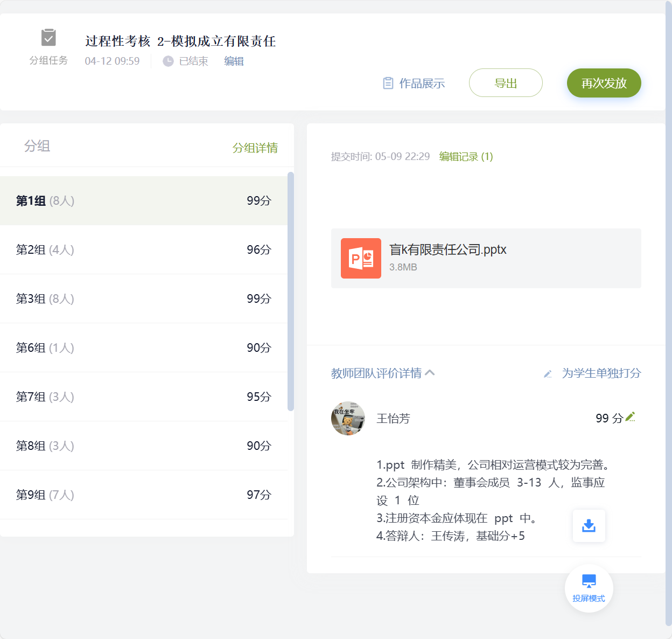Click the blue download icon button
Screen dimensions: 672x639
[x=589, y=526]
